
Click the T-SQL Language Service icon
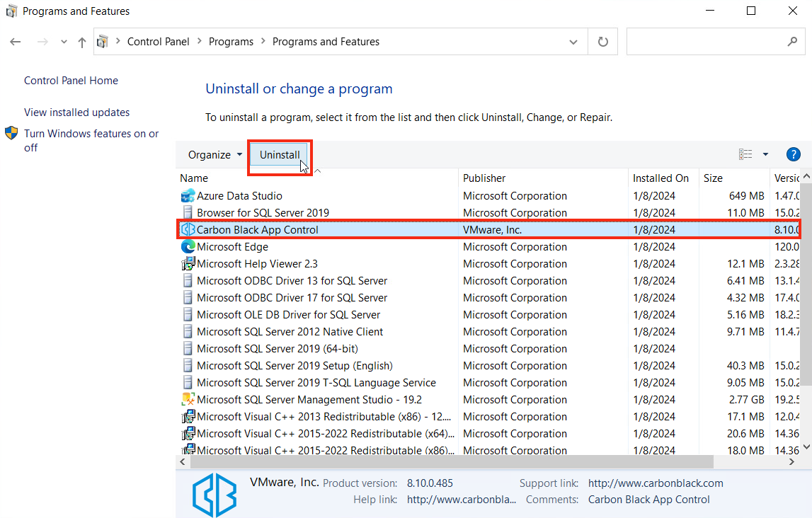(x=188, y=383)
